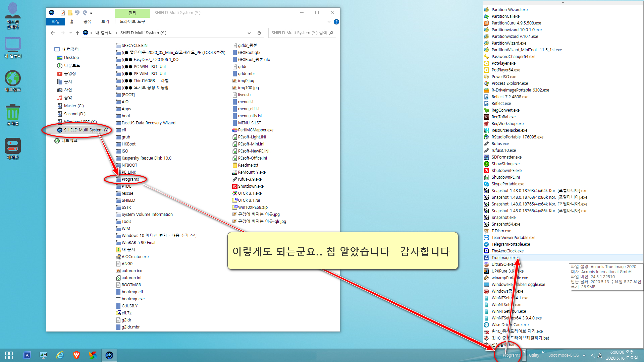Refresh the Explorer address bar
Screen dimensions: 644x362
[x=259, y=33]
